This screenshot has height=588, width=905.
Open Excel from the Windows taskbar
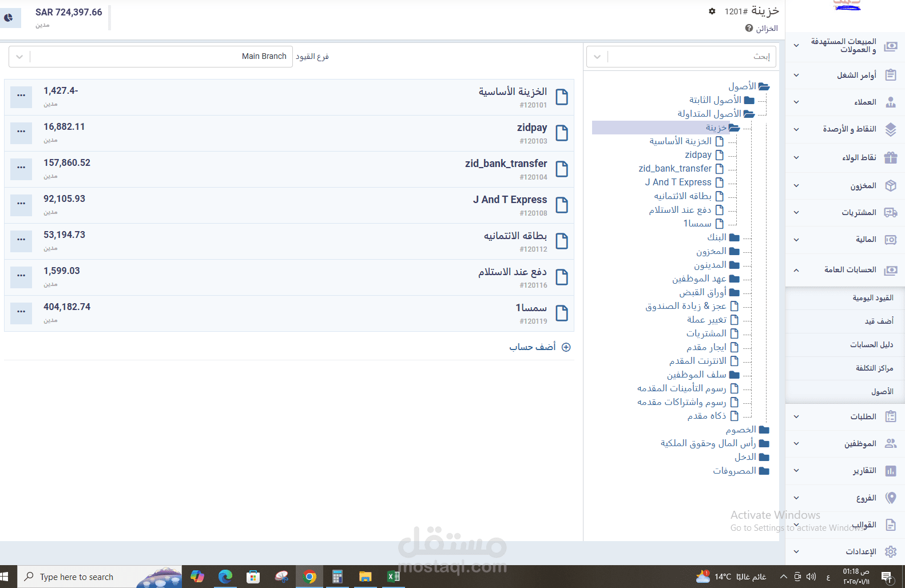click(394, 577)
